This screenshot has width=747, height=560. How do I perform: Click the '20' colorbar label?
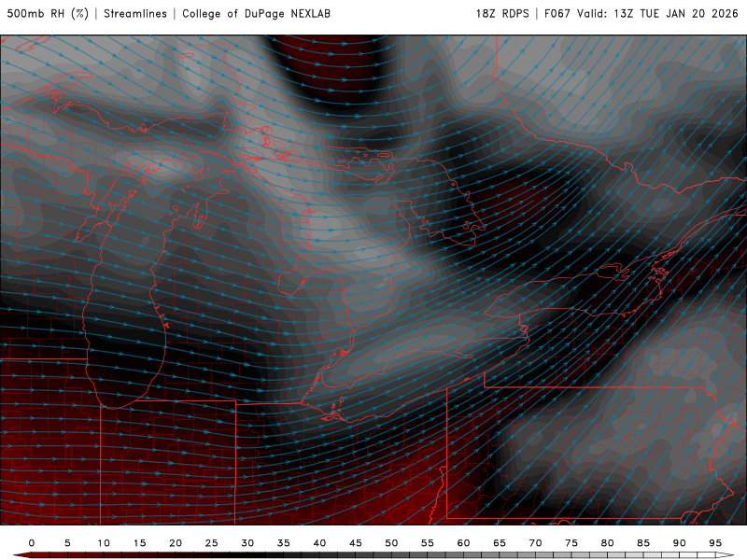[x=176, y=543]
